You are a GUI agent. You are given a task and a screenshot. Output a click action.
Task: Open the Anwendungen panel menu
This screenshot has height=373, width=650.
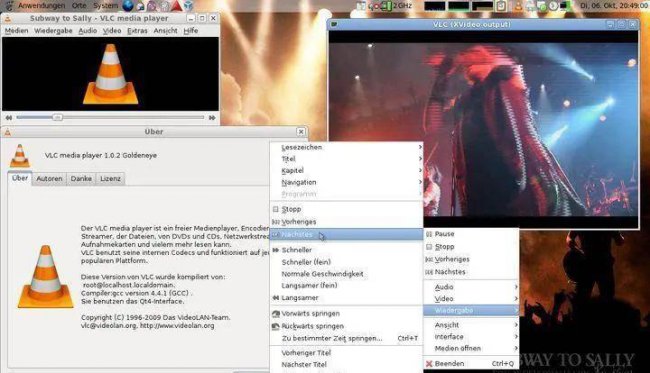(41, 6)
